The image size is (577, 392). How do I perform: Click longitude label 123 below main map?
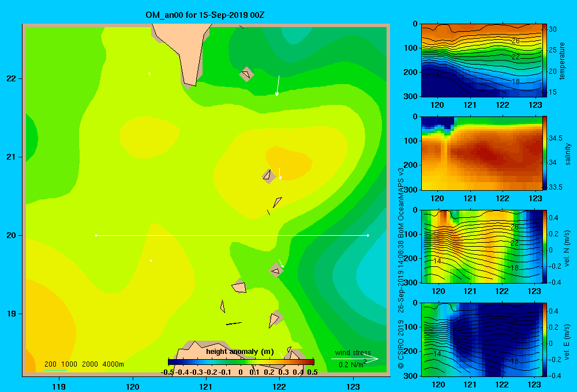[353, 386]
